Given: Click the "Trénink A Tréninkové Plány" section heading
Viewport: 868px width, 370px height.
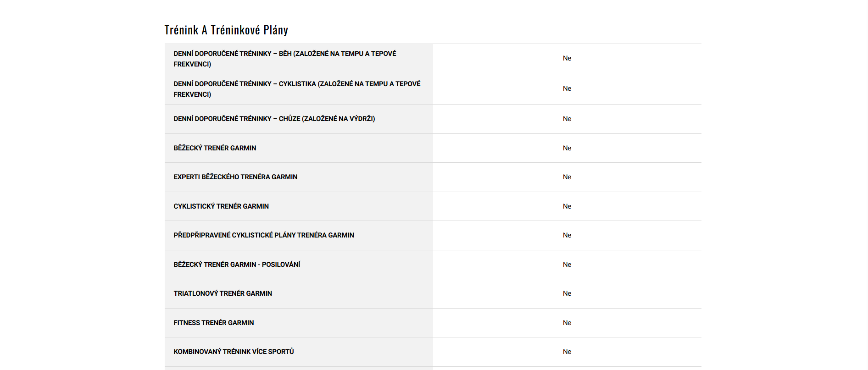Looking at the screenshot, I should (x=226, y=30).
